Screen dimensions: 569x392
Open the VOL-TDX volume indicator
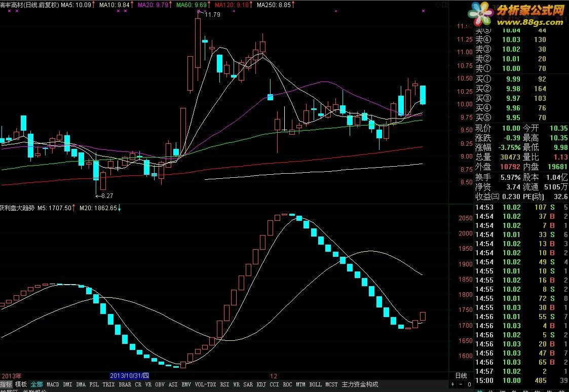click(x=205, y=384)
